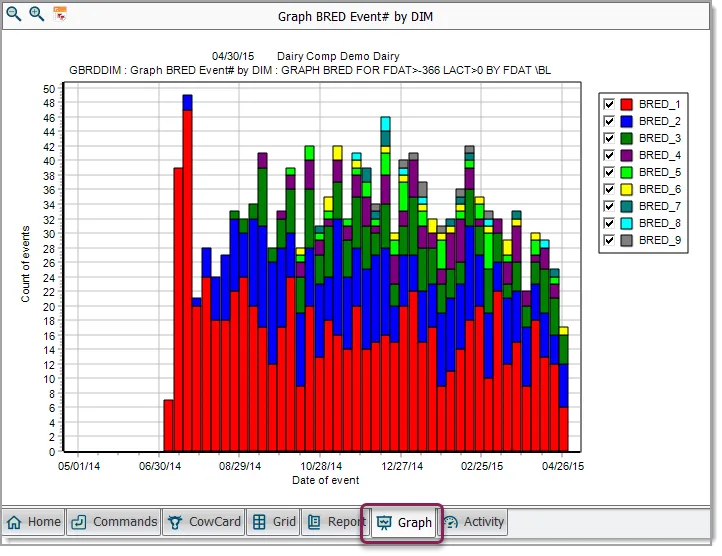Screen dimensions: 722x556
Task: Click the purple BRED_4 legend swatch
Action: coord(626,155)
